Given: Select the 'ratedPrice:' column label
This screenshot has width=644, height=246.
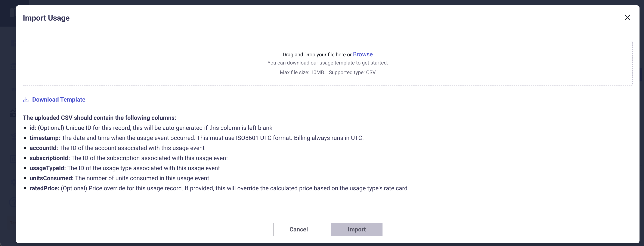Looking at the screenshot, I should coord(44,188).
